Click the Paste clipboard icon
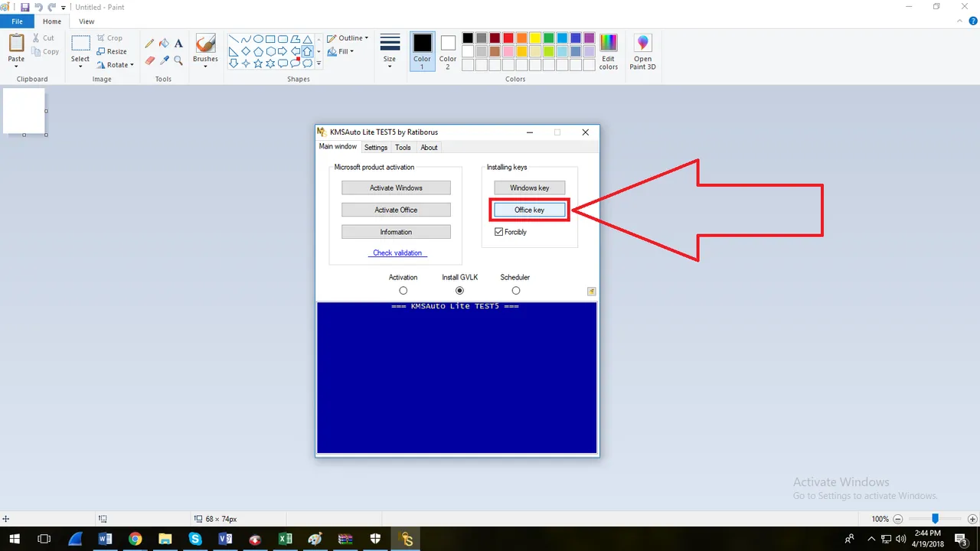Viewport: 980px width, 551px height. [x=16, y=43]
